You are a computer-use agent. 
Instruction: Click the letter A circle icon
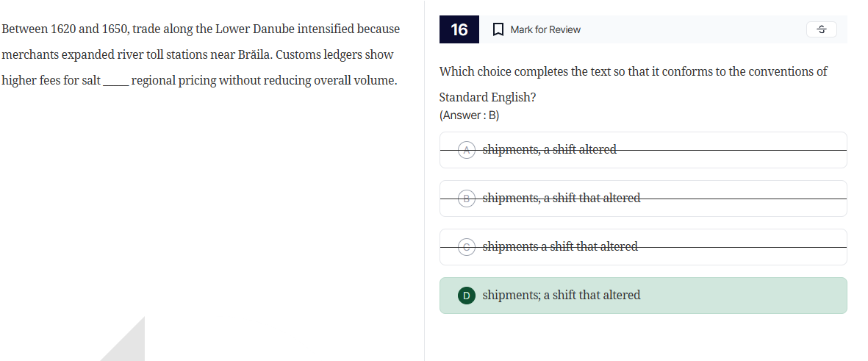pyautogui.click(x=466, y=150)
